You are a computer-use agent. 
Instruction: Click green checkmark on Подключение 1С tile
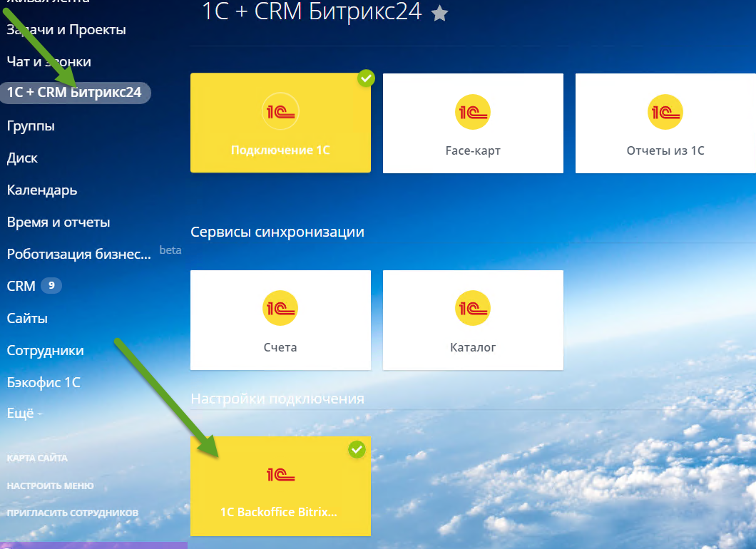tap(367, 78)
